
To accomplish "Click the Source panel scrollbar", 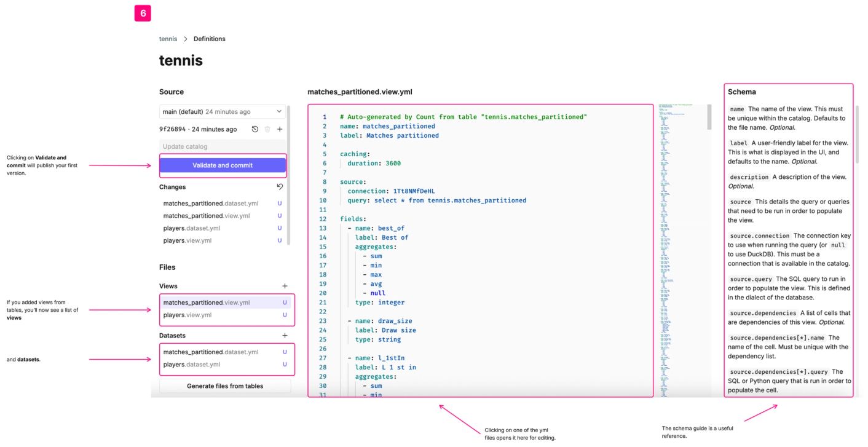I will [x=288, y=175].
